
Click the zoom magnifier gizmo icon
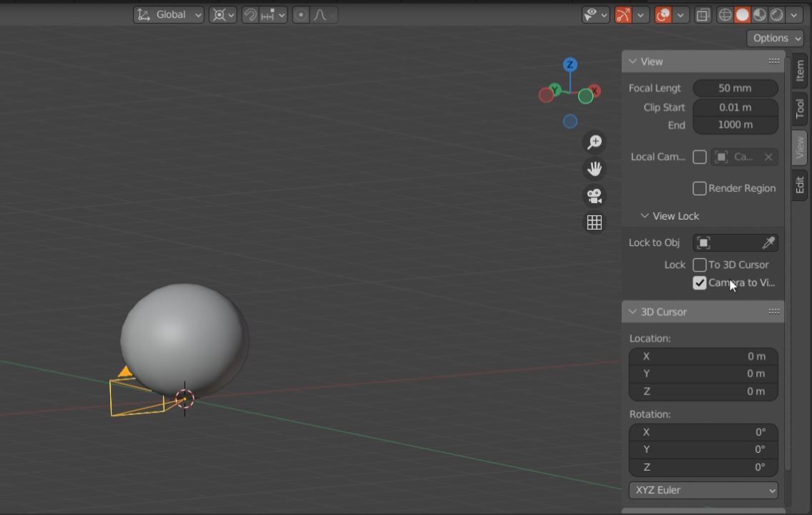pos(594,142)
